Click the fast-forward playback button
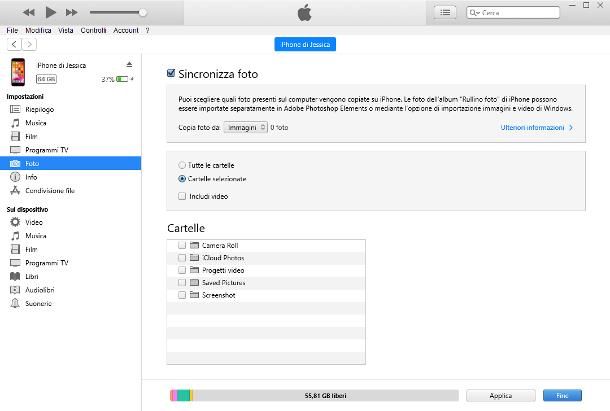Image resolution: width=610 pixels, height=411 pixels. tap(72, 12)
